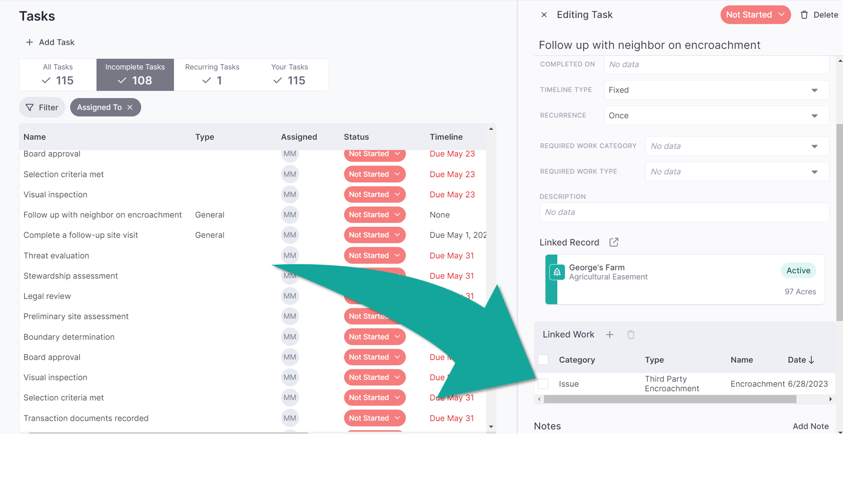Sort Linked Work by Date using the arrow

(x=813, y=360)
